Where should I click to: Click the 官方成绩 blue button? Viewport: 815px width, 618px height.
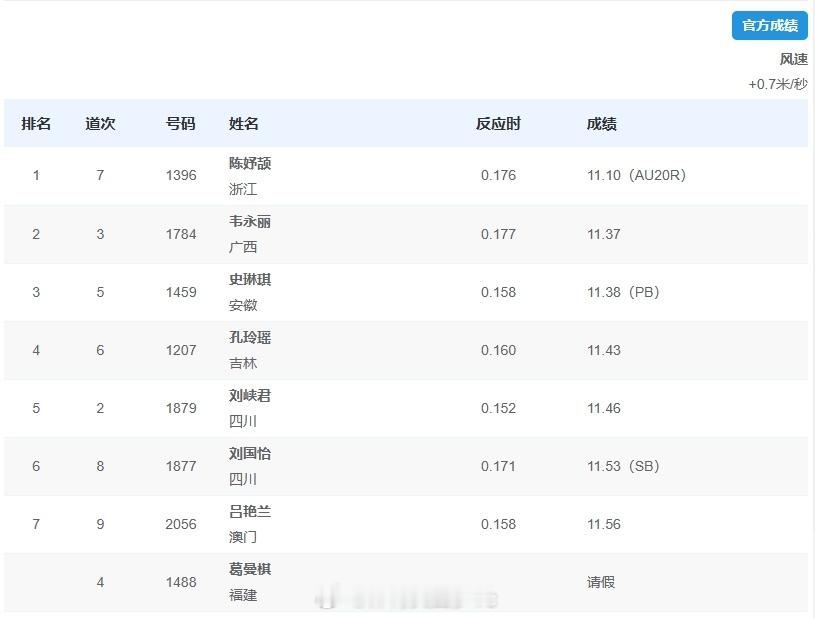click(x=769, y=25)
